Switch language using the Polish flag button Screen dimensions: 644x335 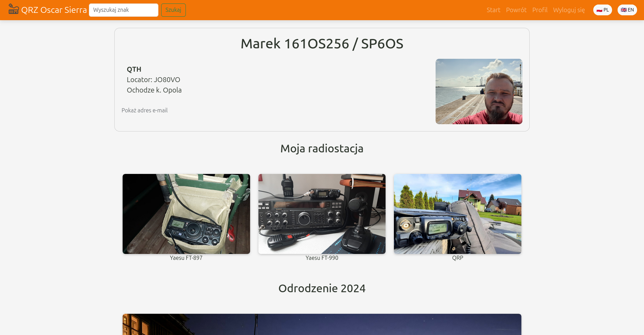(x=602, y=10)
